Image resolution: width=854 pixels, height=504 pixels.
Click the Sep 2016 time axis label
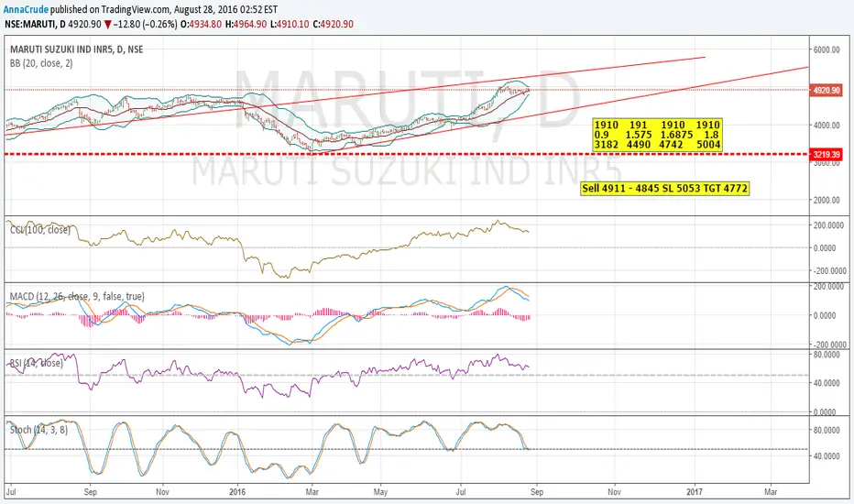[536, 492]
